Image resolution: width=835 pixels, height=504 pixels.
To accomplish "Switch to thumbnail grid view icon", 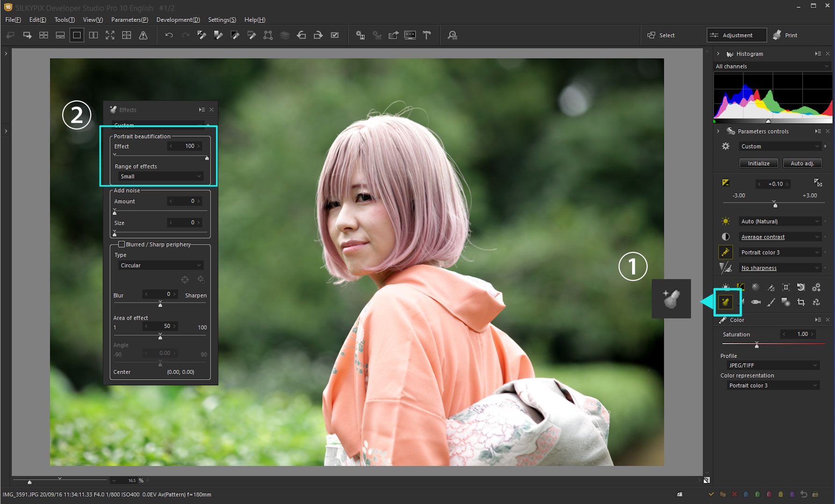I will (43, 35).
